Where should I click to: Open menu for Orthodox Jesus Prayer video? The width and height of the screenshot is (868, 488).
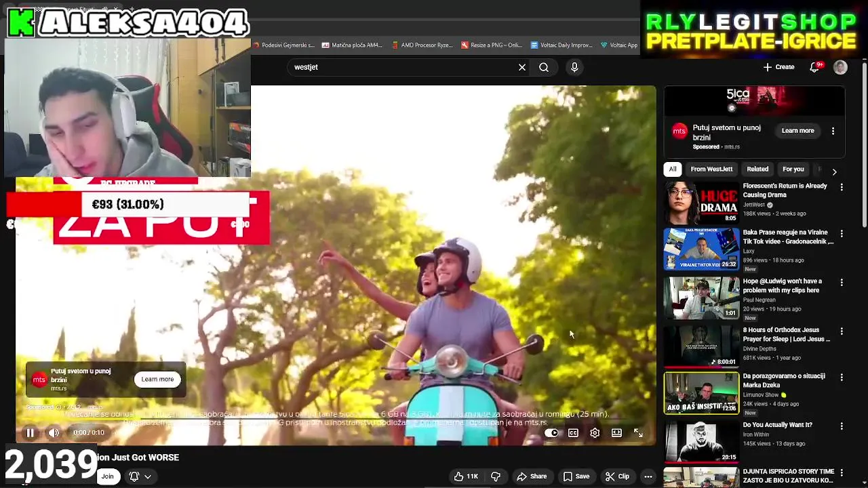(842, 331)
